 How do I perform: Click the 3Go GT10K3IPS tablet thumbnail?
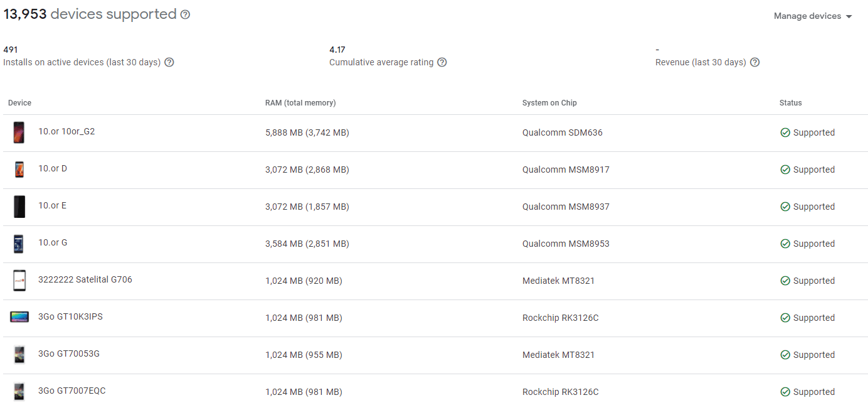point(19,317)
